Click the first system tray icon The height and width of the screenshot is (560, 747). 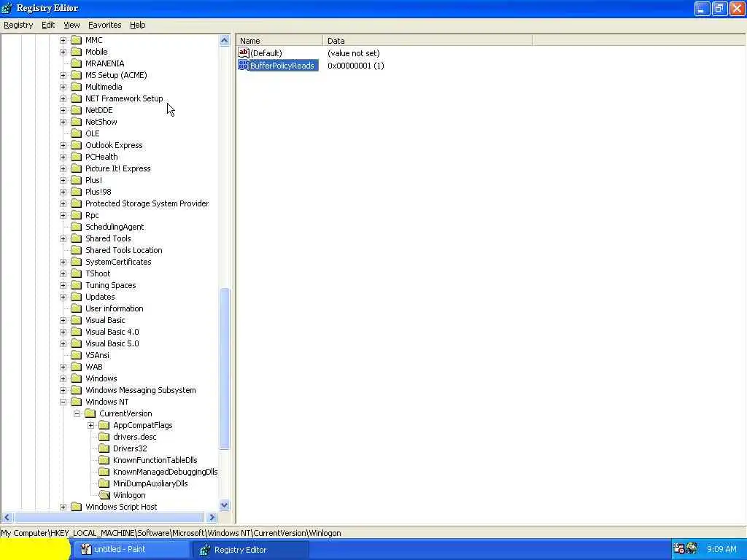[679, 548]
